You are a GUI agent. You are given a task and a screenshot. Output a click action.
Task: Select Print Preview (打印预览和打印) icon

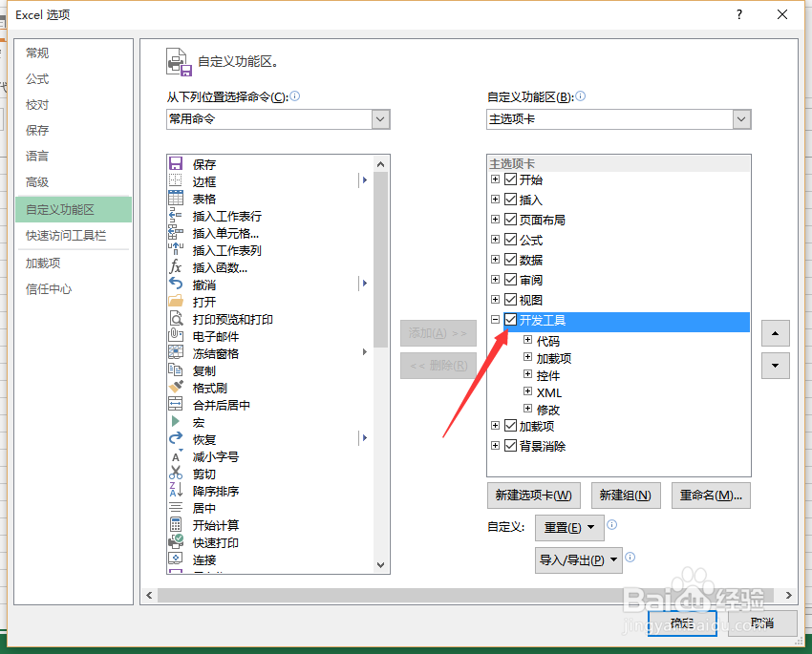176,318
